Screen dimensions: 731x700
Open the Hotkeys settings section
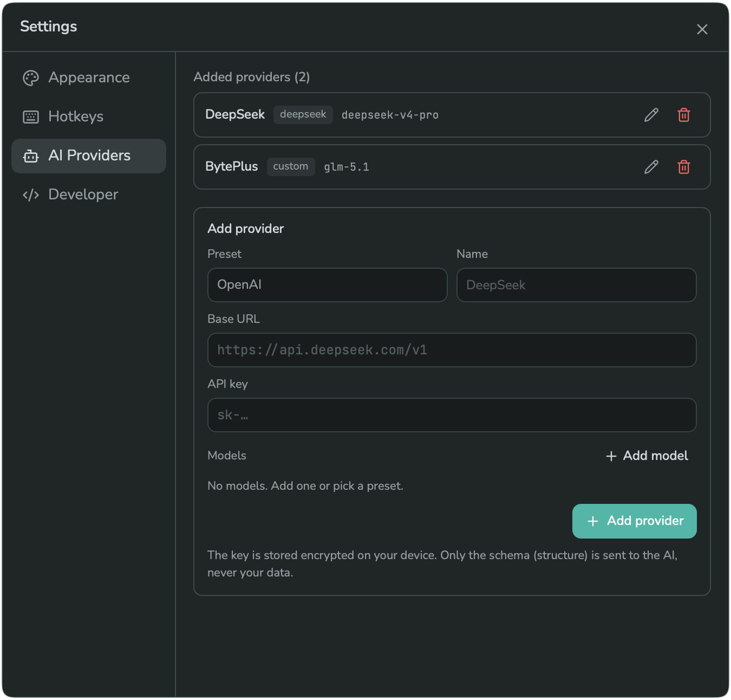pyautogui.click(x=89, y=117)
